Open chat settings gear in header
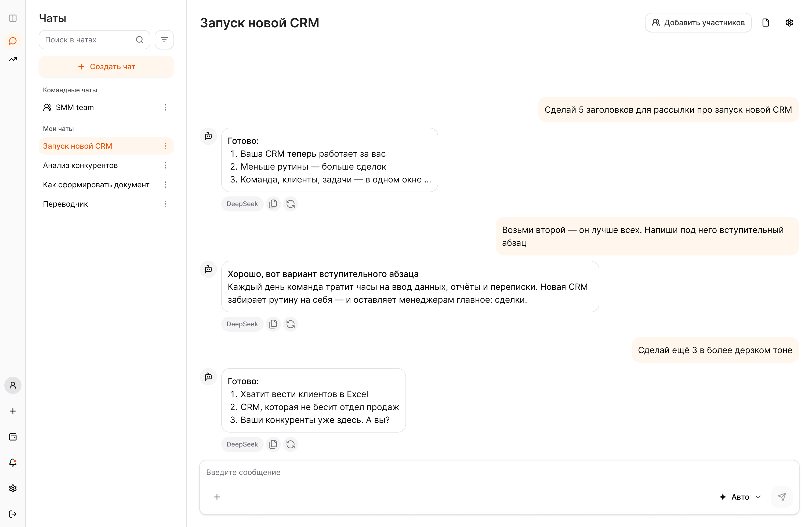The height and width of the screenshot is (527, 812). point(789,23)
